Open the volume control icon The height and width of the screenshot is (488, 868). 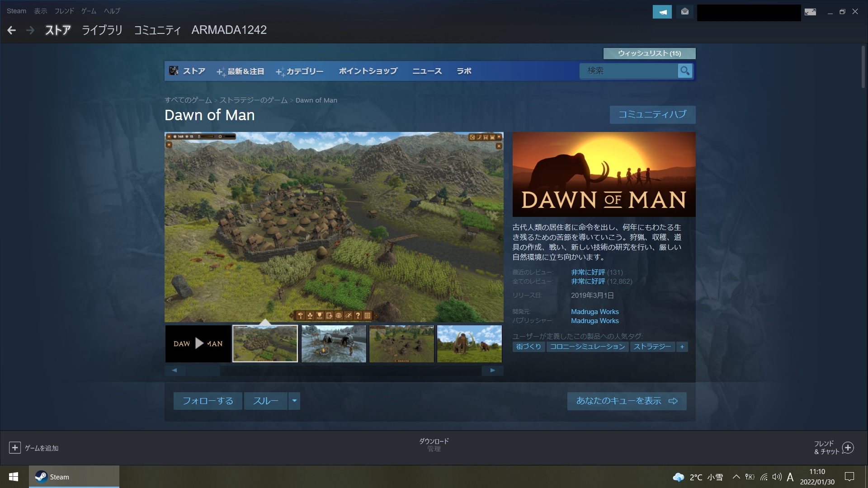[x=777, y=477]
